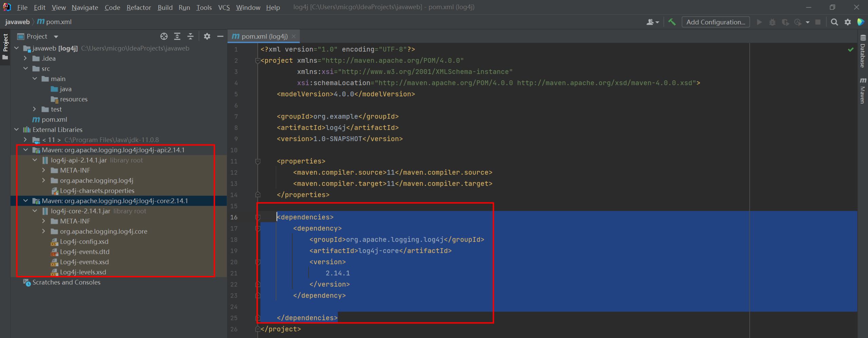The width and height of the screenshot is (868, 338).
Task: Open run configurations dropdown arrow
Action: (x=808, y=22)
